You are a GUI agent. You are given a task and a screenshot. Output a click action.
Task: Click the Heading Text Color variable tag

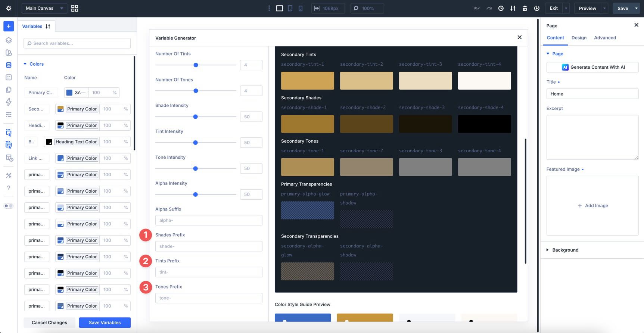pos(76,142)
